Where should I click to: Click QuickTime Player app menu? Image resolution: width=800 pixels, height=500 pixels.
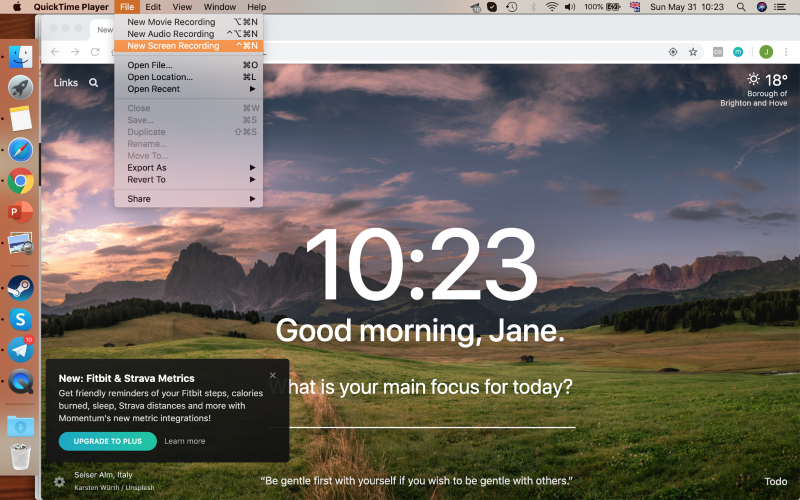pos(71,7)
